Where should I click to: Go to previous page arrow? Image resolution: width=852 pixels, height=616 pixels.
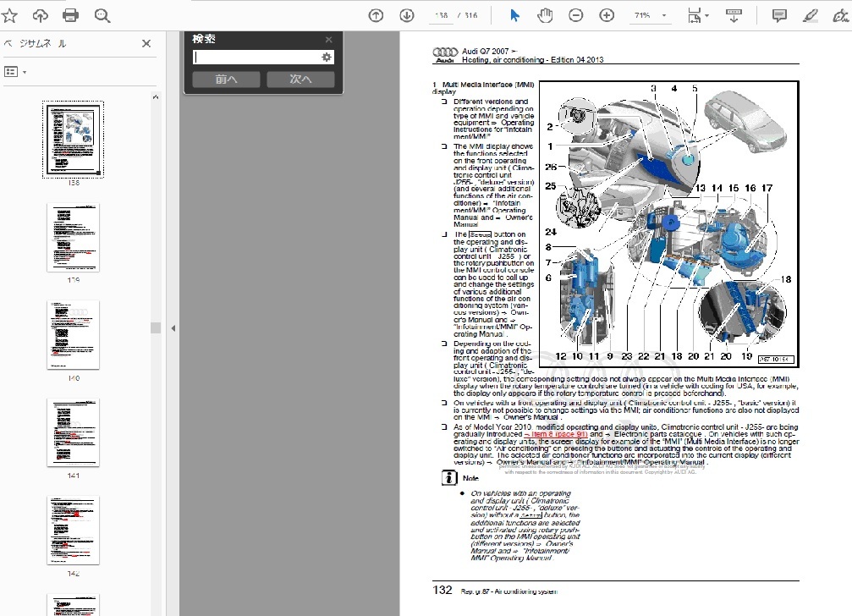pyautogui.click(x=376, y=15)
